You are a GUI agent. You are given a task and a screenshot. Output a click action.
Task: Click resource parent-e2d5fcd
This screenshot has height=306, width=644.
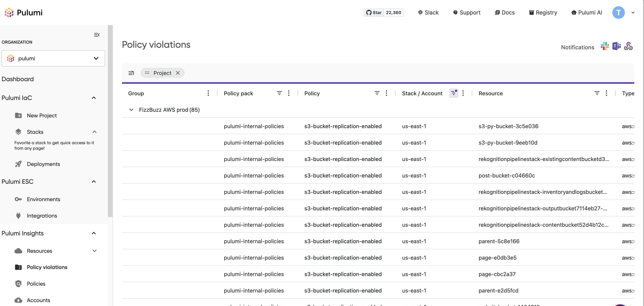(x=498, y=291)
